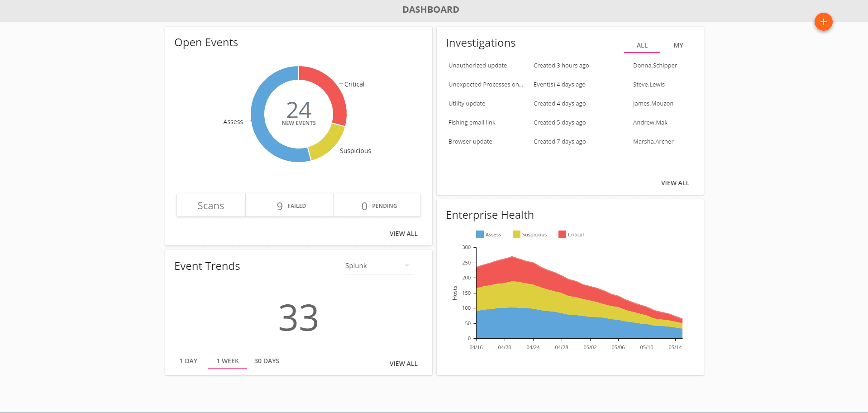868x413 pixels.
Task: Click the Suspicious legend swatch in Enterprise Health
Action: (516, 234)
